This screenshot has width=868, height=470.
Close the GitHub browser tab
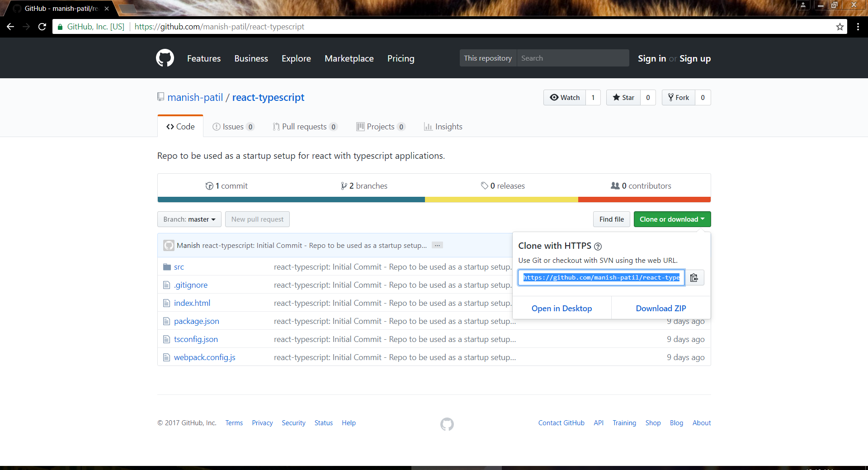click(107, 9)
